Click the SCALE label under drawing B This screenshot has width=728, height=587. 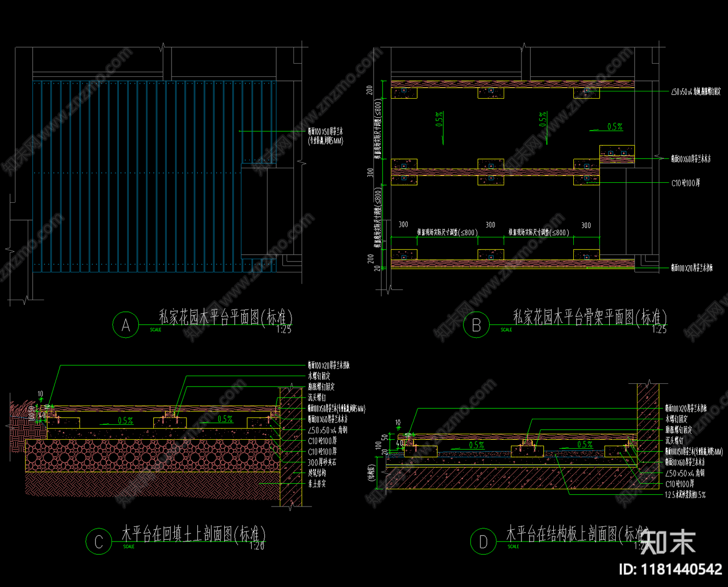[506, 330]
